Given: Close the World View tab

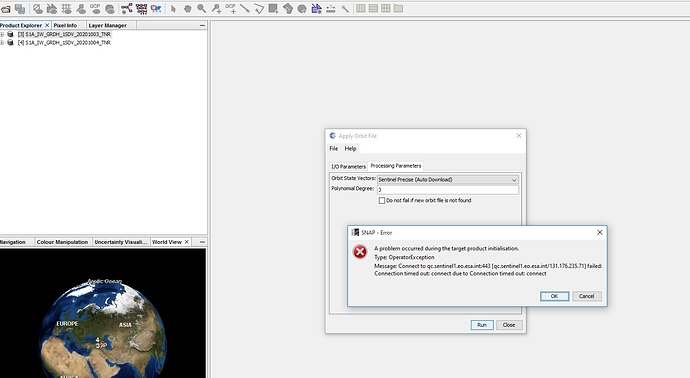Looking at the screenshot, I should pyautogui.click(x=187, y=242).
